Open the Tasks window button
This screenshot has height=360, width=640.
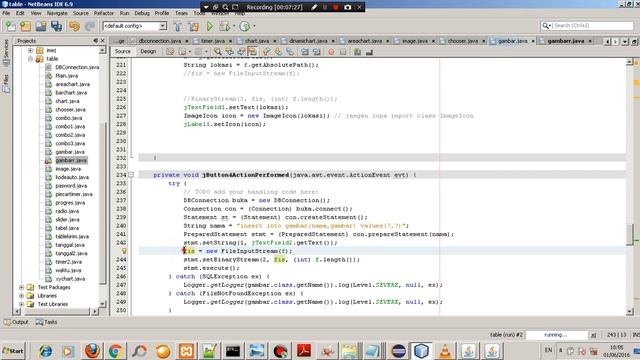tap(47, 322)
